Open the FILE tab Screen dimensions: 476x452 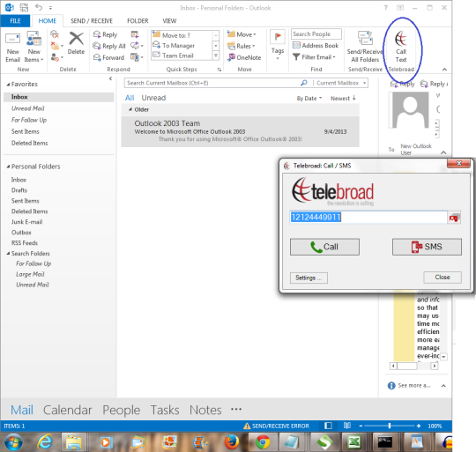(15, 21)
